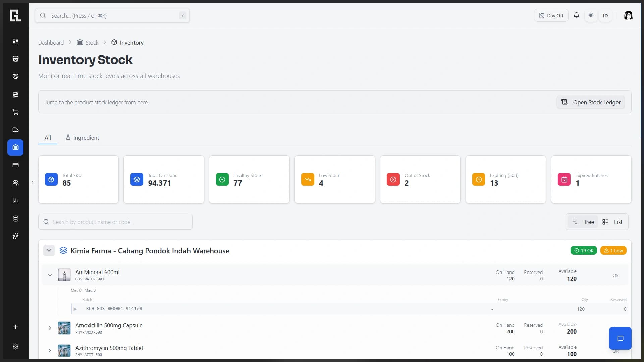644x362 pixels.
Task: Open Stock Ledger
Action: pos(591,102)
